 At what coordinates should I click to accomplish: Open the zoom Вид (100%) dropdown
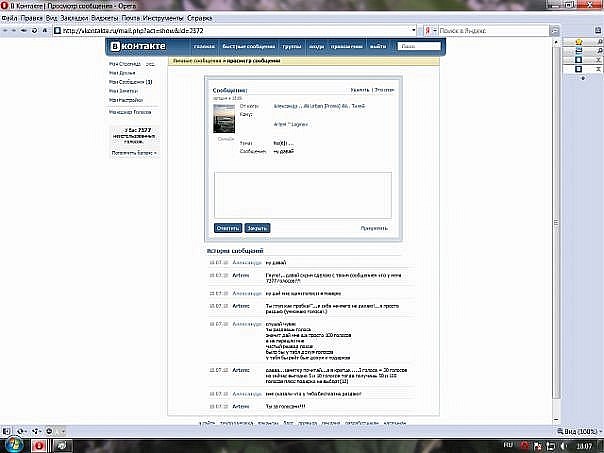[579, 431]
